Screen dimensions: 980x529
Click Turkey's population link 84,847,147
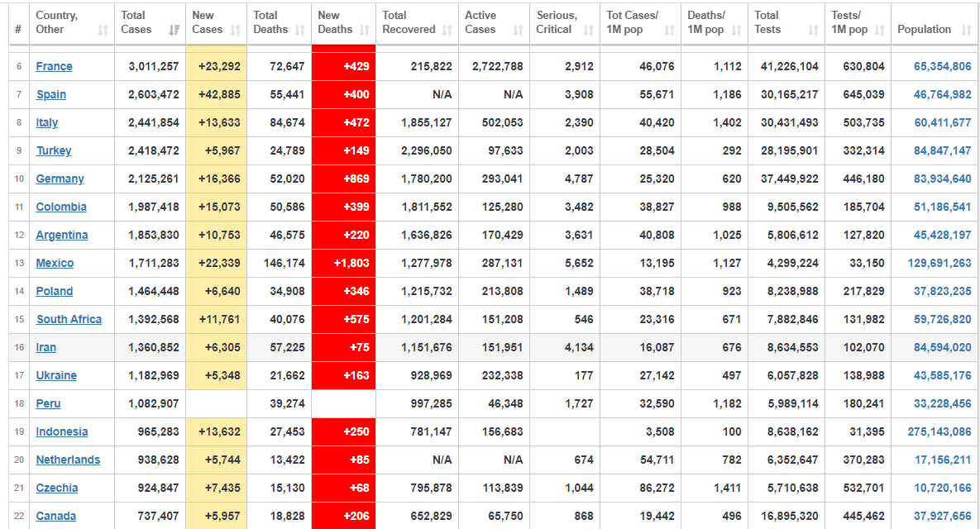click(x=943, y=150)
